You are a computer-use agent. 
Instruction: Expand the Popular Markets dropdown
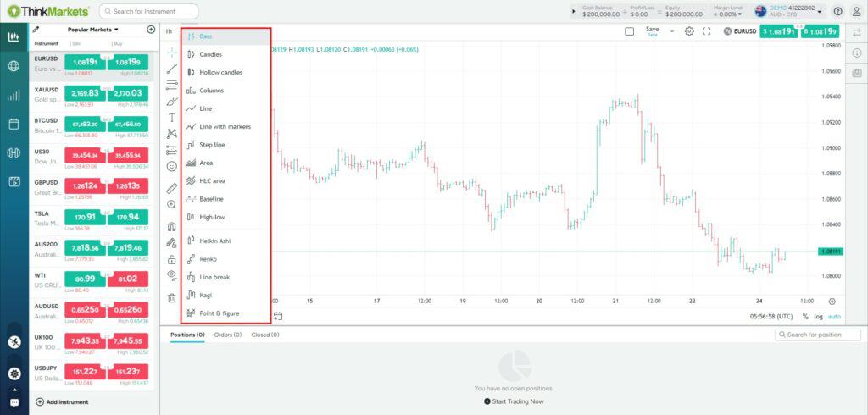click(92, 29)
